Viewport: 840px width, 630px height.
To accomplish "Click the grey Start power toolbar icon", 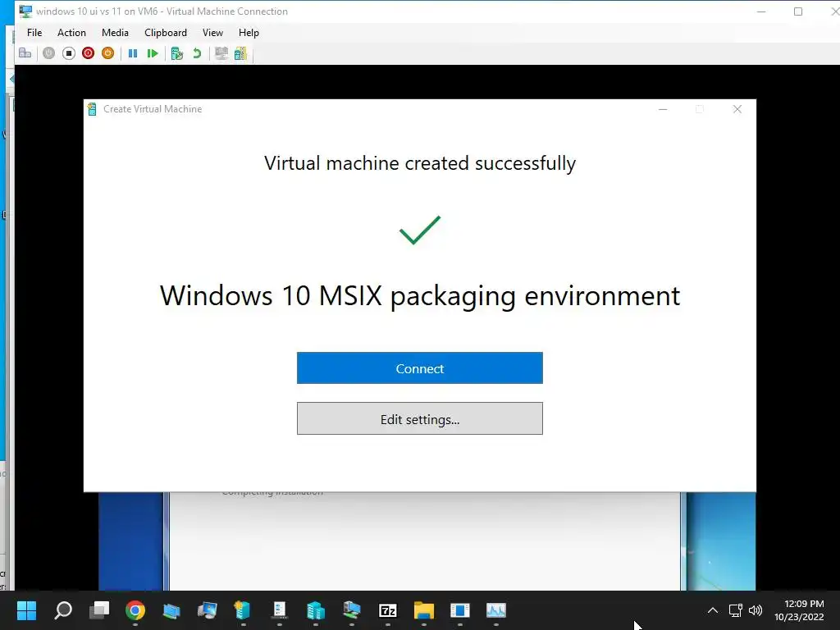I will point(48,53).
